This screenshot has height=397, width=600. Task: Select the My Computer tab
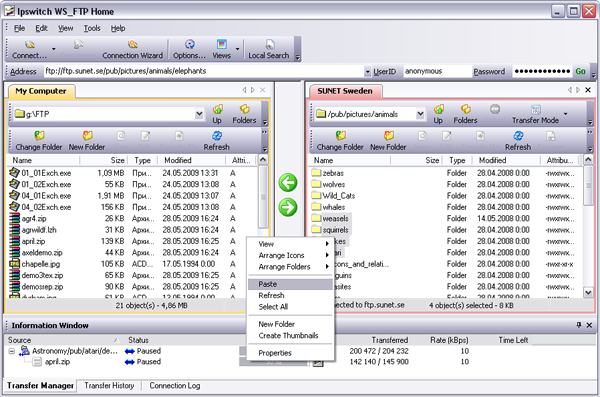41,91
